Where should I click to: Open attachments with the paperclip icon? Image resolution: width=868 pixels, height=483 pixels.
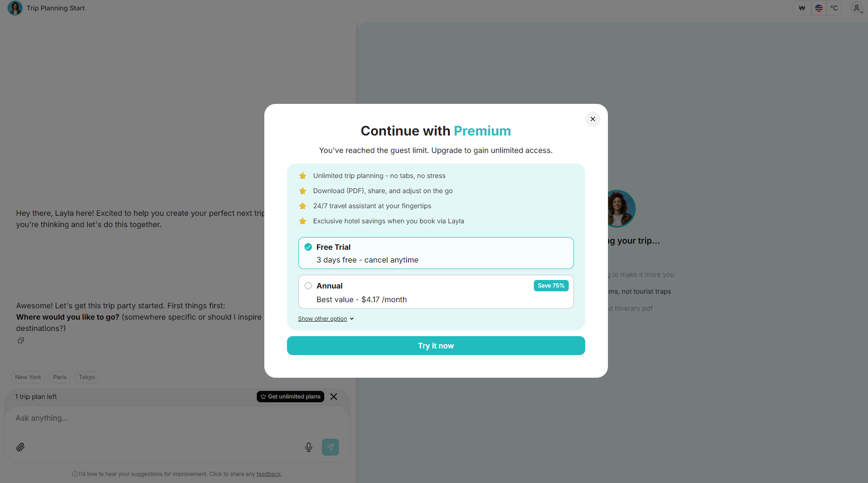pos(20,447)
